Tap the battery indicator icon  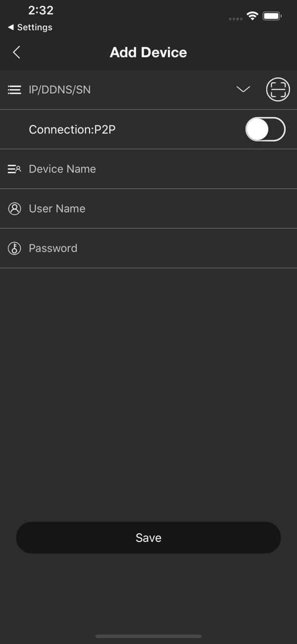(x=272, y=16)
